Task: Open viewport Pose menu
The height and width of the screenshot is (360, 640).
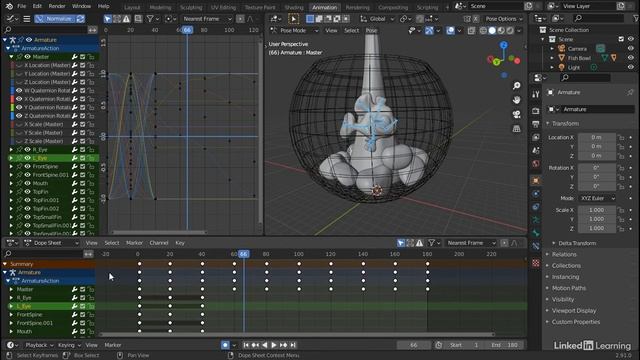Action: 371,31
